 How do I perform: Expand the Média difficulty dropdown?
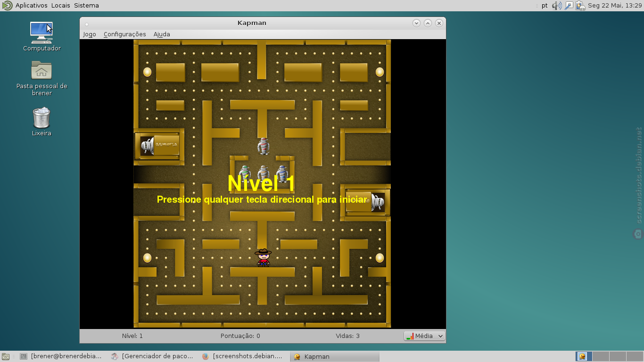(x=424, y=336)
